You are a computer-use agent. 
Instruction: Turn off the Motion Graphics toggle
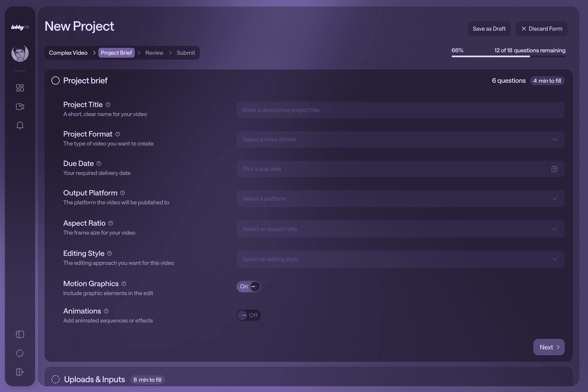click(x=248, y=287)
